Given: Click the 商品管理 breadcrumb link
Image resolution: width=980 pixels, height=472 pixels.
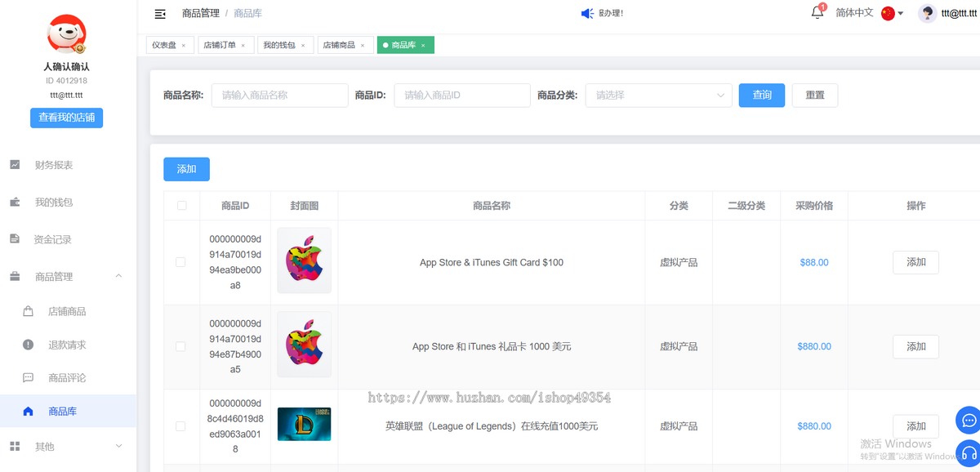Looking at the screenshot, I should [201, 13].
